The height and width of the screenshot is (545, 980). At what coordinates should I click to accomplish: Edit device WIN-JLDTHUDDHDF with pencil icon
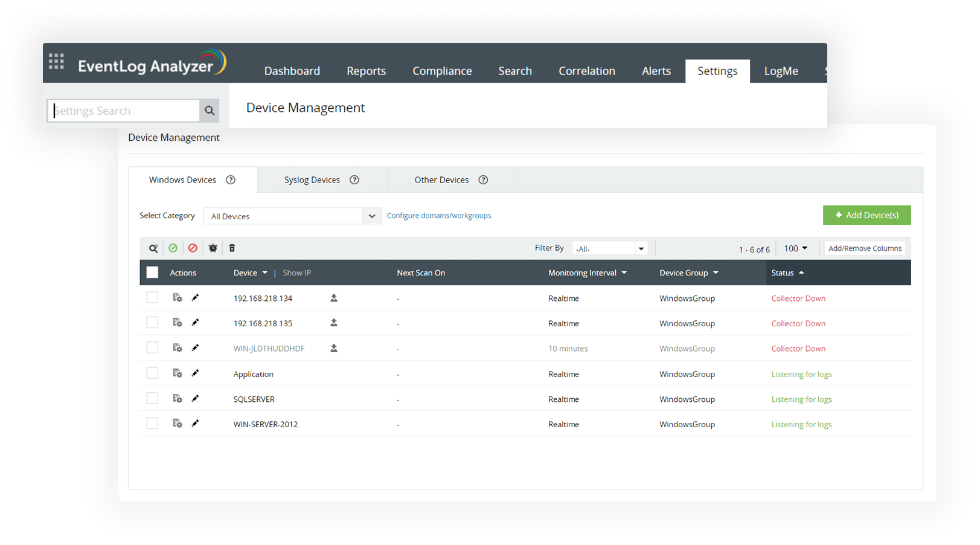coord(195,348)
